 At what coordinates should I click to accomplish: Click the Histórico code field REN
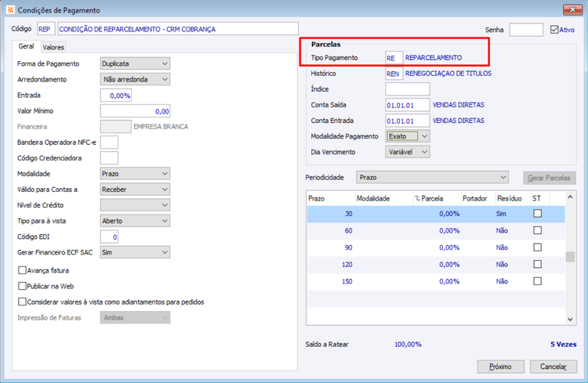click(394, 74)
